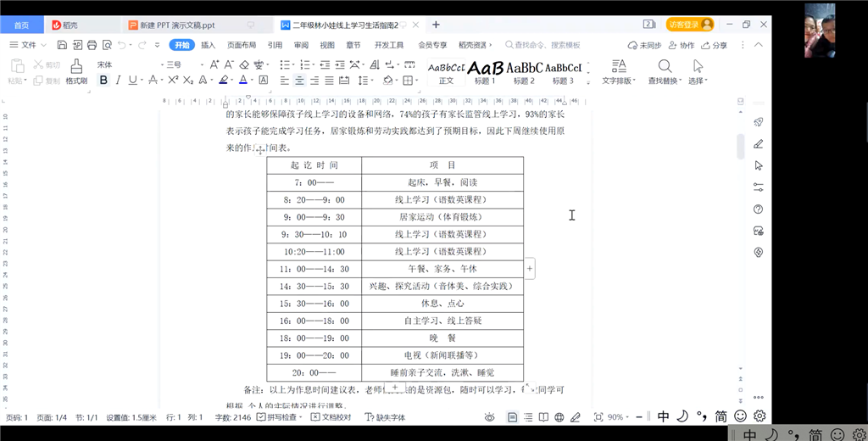Toggle Strikethrough formatting
Image resolution: width=868 pixels, height=441 pixels.
(x=153, y=81)
